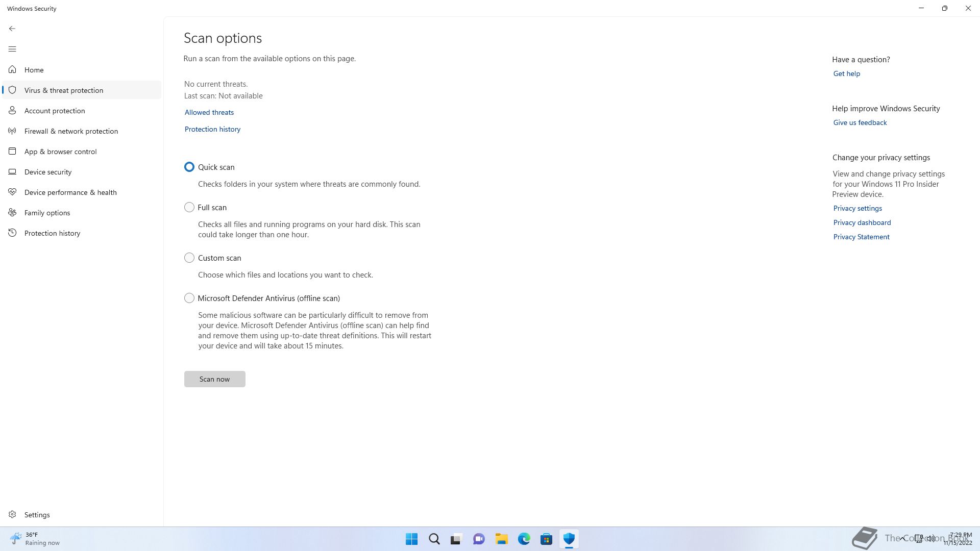Open File Explorer from taskbar
Viewport: 980px width, 551px height.
[x=501, y=539]
